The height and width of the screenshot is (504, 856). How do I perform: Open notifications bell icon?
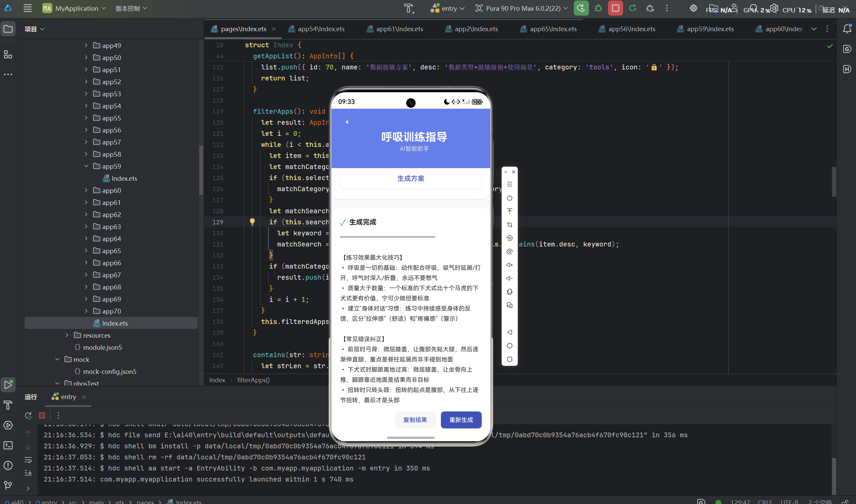847,29
